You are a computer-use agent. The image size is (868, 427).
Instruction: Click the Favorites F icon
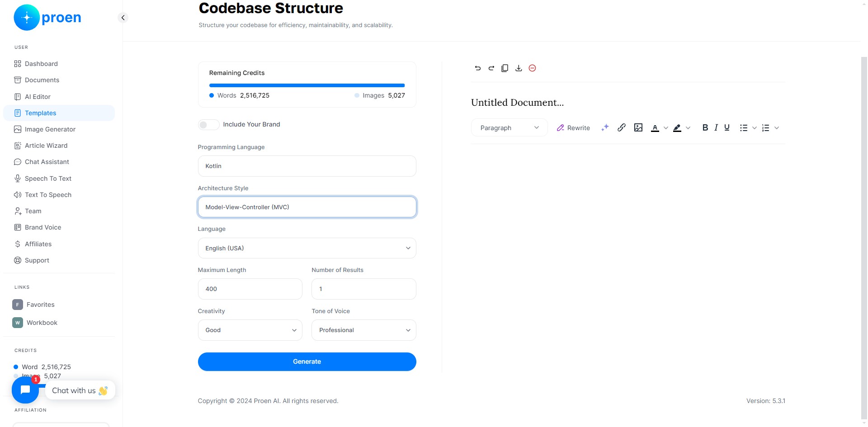click(x=18, y=305)
